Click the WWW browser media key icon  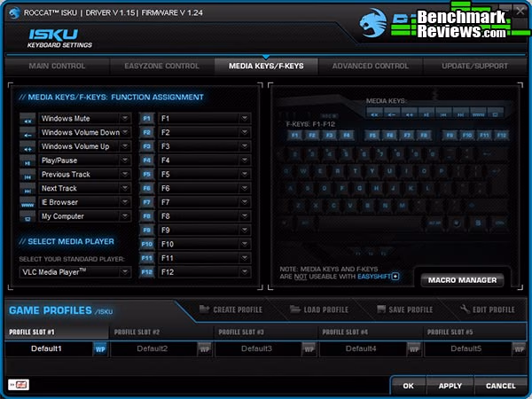pos(27,202)
